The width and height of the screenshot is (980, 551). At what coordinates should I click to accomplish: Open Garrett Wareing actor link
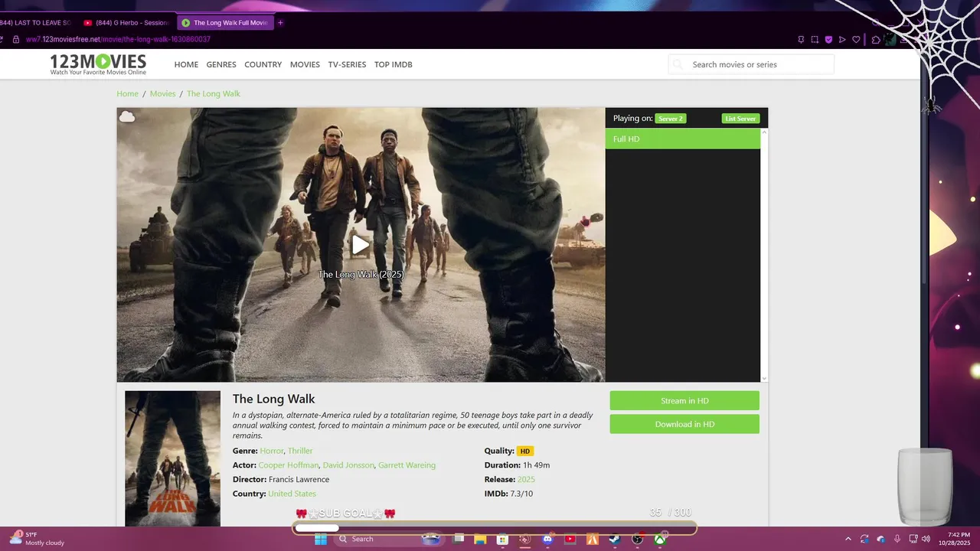click(x=407, y=465)
